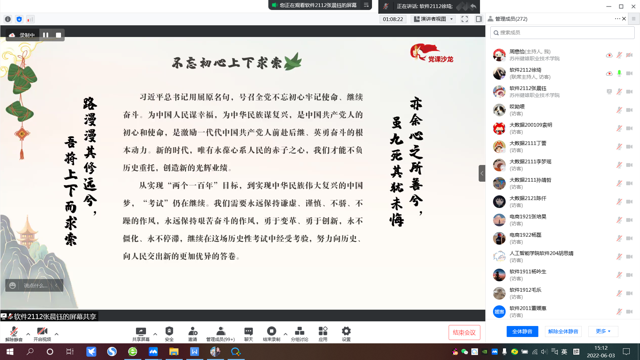This screenshot has height=360, width=640.
Task: Click the red 结束会议 end meeting button
Action: [x=464, y=332]
